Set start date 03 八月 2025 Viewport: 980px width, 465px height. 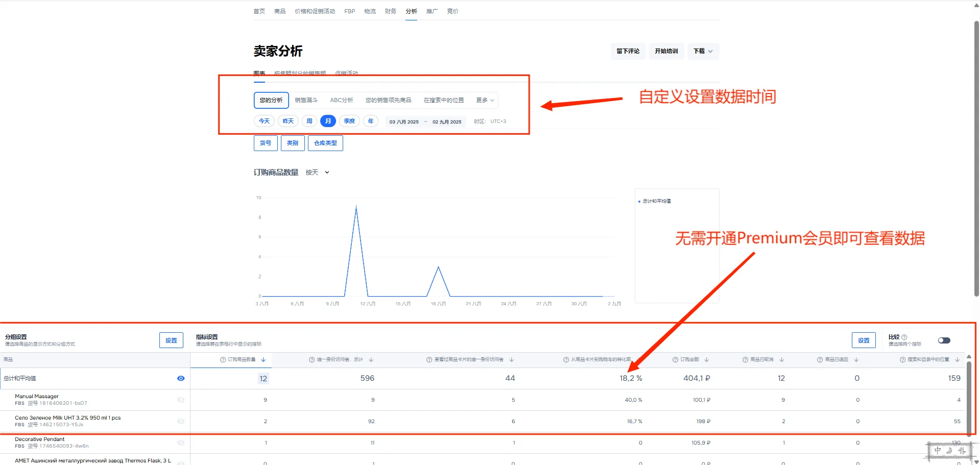(x=404, y=122)
